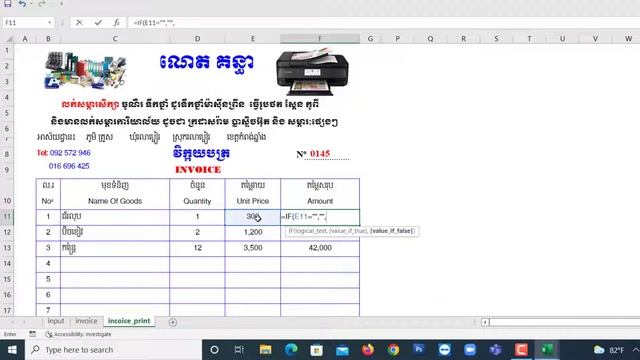Select column E header

point(253,39)
